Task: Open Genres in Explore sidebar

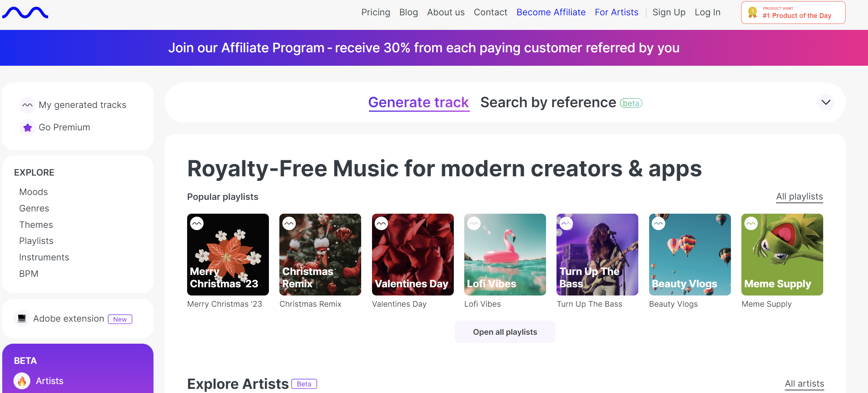Action: click(x=34, y=208)
